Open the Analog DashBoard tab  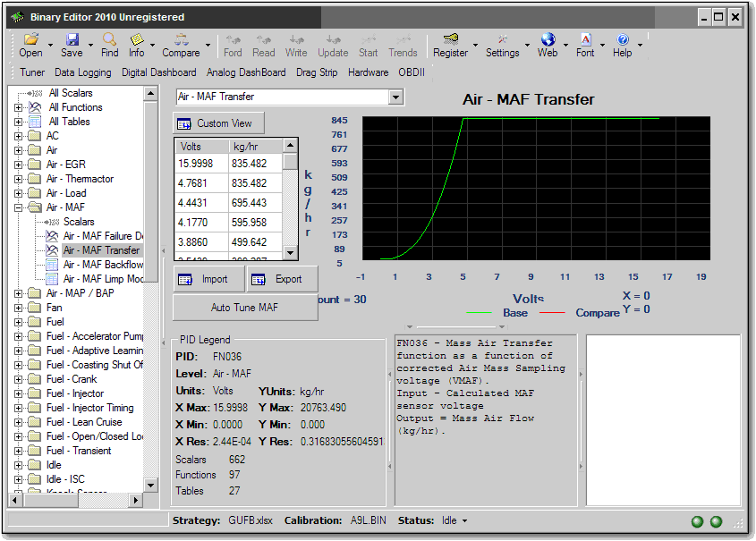[246, 72]
